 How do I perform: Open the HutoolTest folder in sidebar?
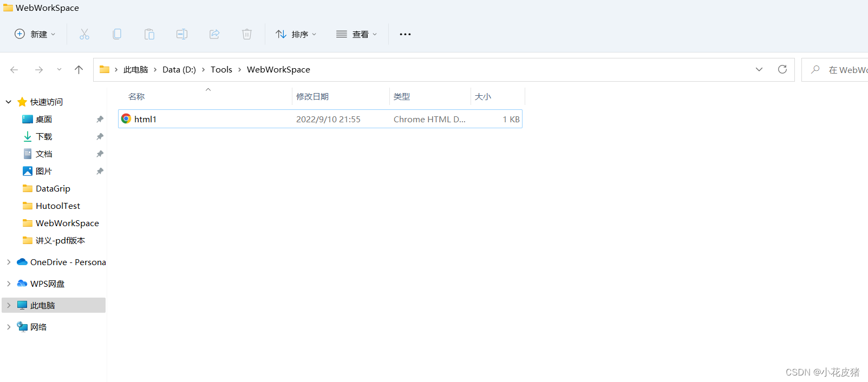[x=58, y=206]
